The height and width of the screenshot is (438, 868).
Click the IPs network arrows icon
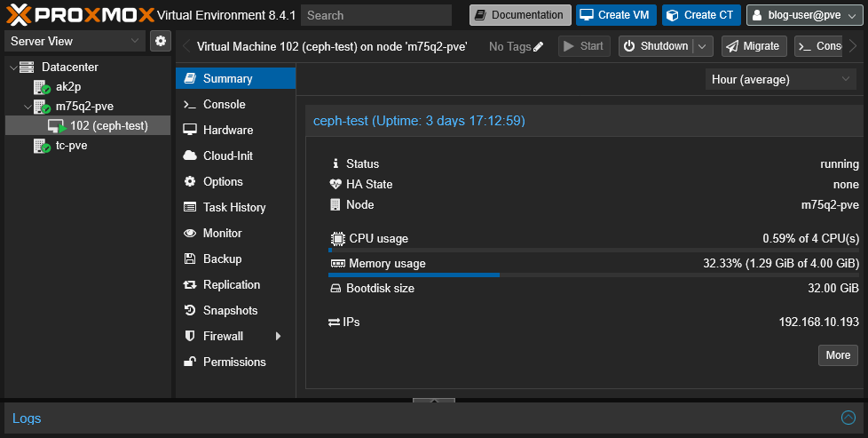tap(335, 323)
